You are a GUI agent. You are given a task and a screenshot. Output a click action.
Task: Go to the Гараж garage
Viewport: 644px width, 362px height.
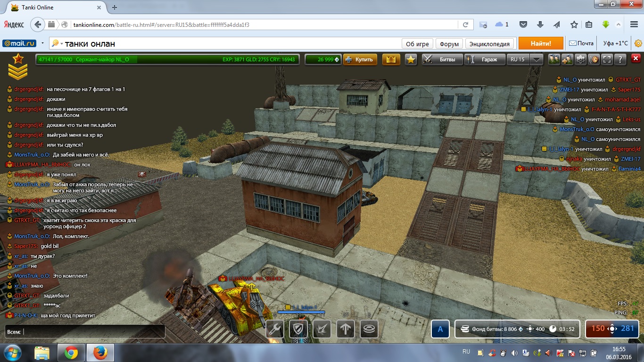click(485, 59)
